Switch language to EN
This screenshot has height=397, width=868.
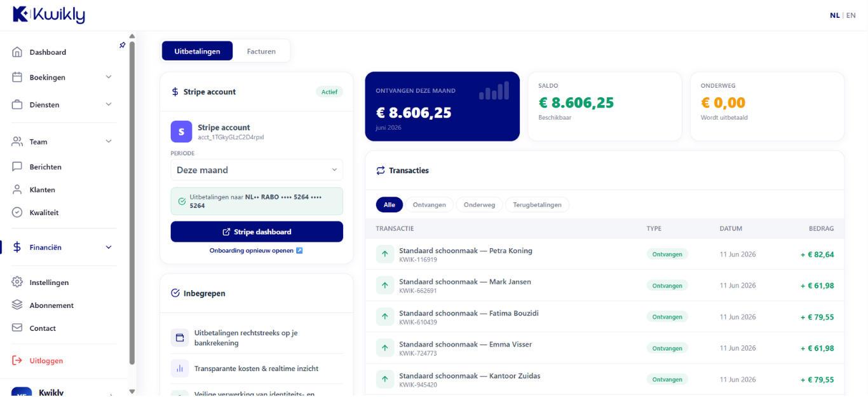(851, 15)
